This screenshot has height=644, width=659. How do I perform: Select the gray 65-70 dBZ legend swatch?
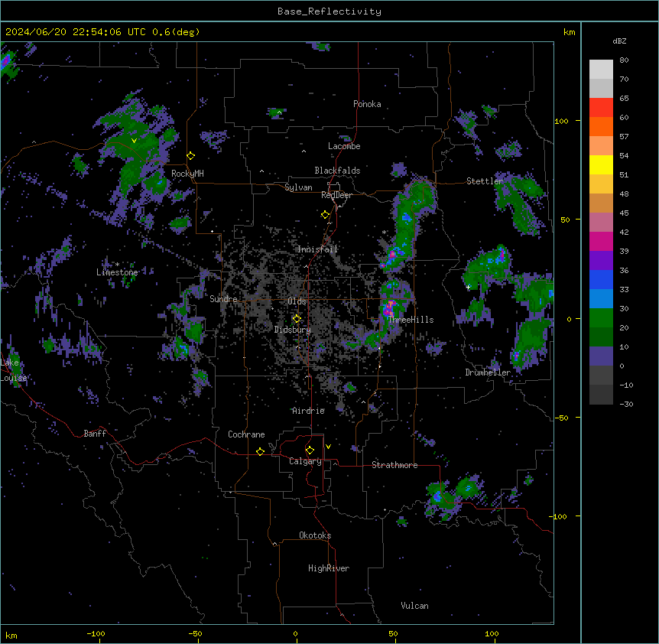pos(601,88)
